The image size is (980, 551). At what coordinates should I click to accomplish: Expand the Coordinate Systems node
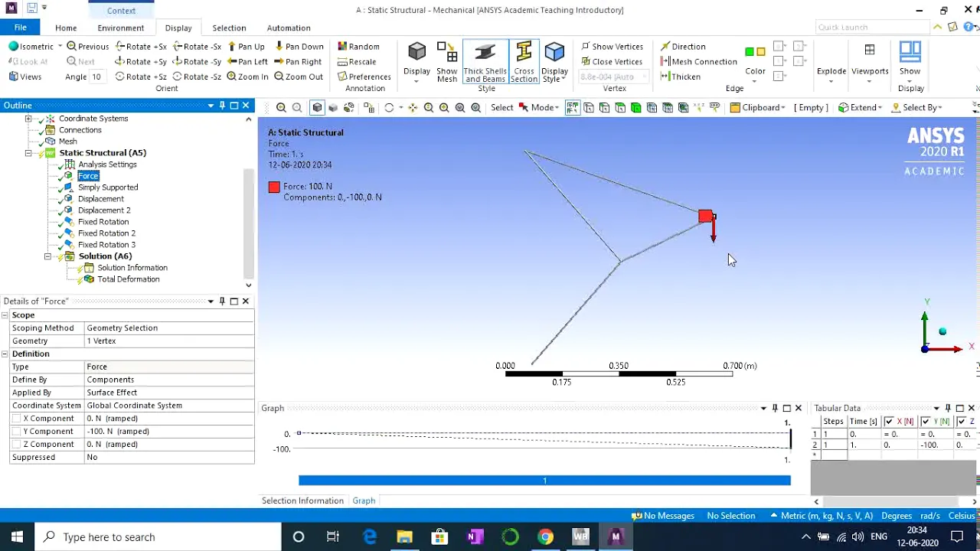click(28, 119)
